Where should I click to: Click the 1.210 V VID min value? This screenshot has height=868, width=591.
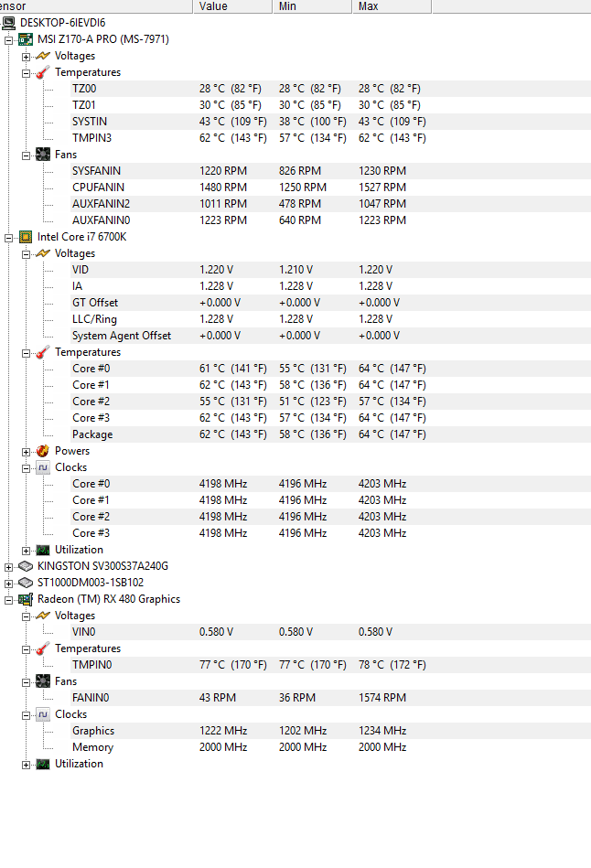pos(295,270)
